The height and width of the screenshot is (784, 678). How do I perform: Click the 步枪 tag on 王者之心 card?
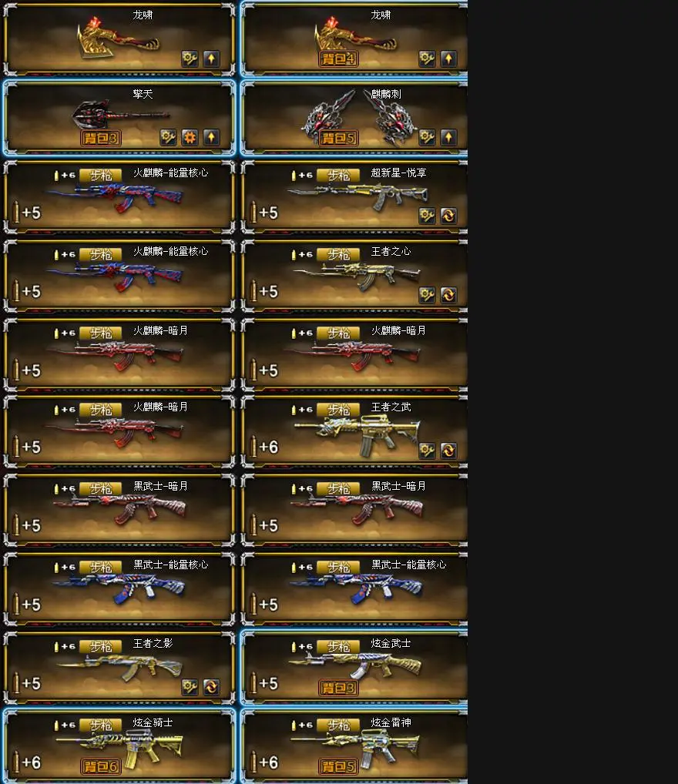[338, 255]
